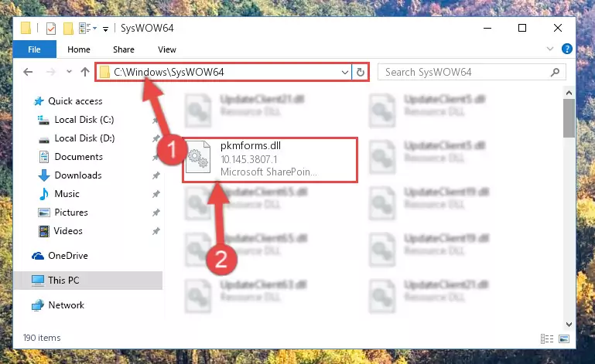Image resolution: width=595 pixels, height=364 pixels.
Task: Expand the address bar history dropdown
Action: pyautogui.click(x=344, y=72)
